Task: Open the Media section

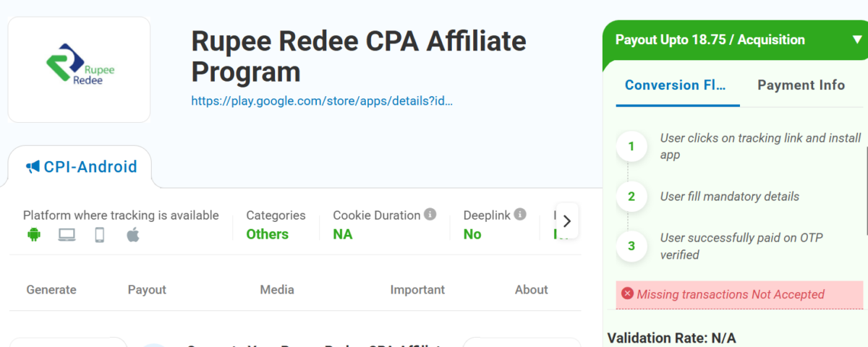Action: click(277, 289)
